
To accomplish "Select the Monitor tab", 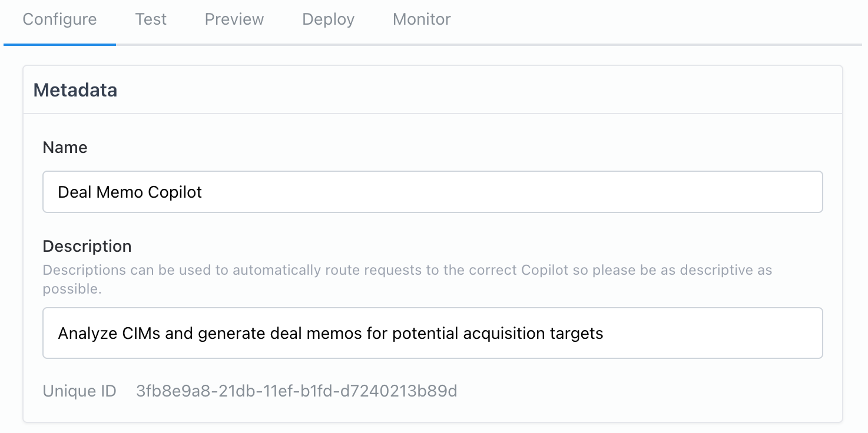I will 422,19.
